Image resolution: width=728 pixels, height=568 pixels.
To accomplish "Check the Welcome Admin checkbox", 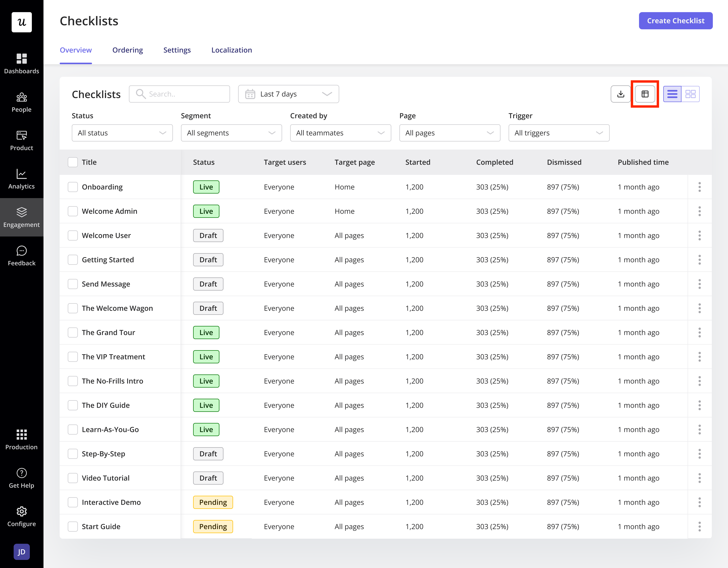I will [73, 211].
